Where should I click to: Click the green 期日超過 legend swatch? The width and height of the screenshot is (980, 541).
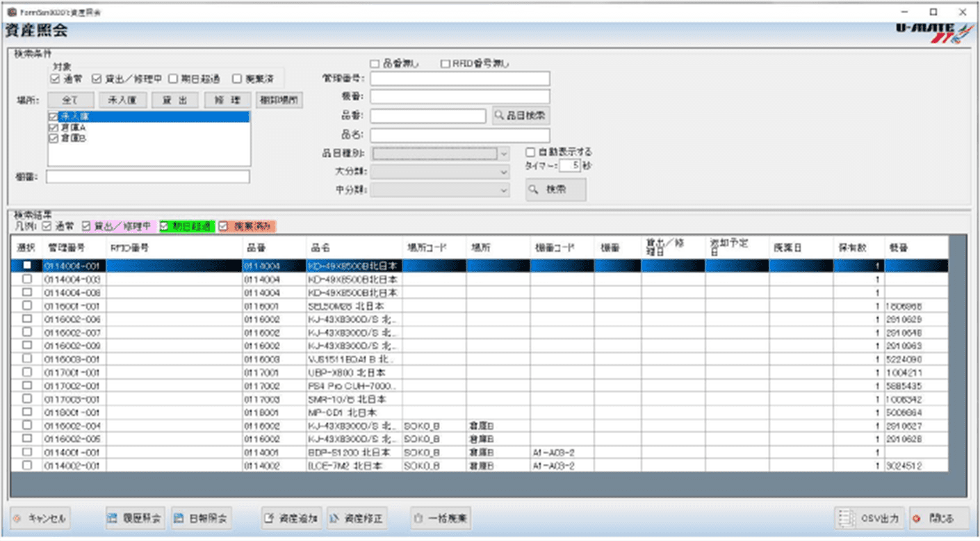click(186, 226)
